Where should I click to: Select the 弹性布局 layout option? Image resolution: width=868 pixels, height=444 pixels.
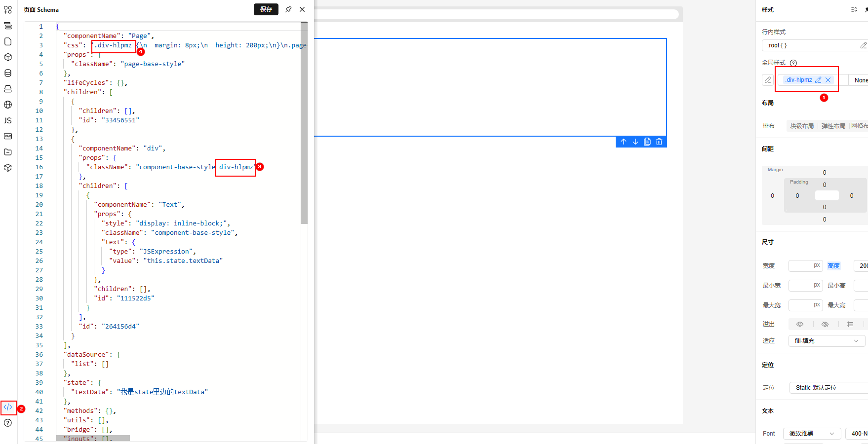click(833, 126)
